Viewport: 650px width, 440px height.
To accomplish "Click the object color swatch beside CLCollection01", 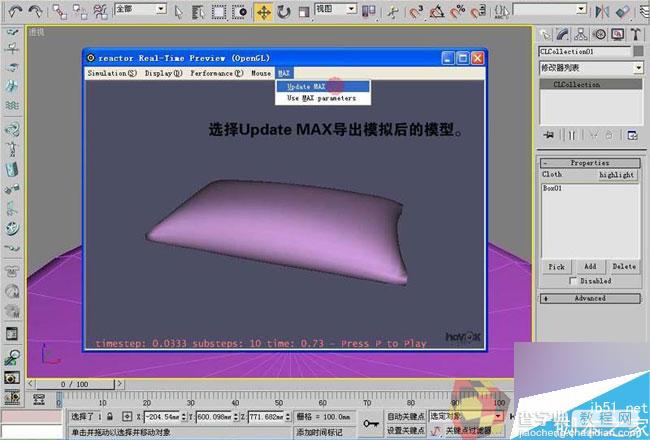I will (x=638, y=51).
